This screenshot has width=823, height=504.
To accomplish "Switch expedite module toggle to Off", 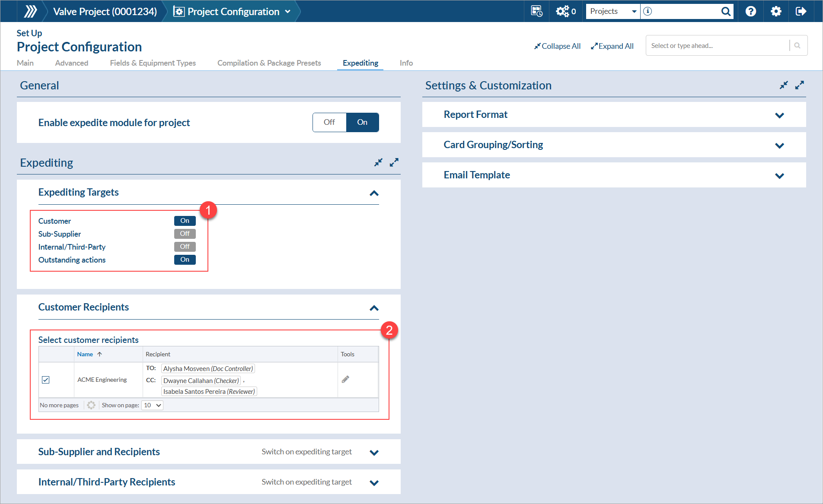I will pyautogui.click(x=329, y=122).
